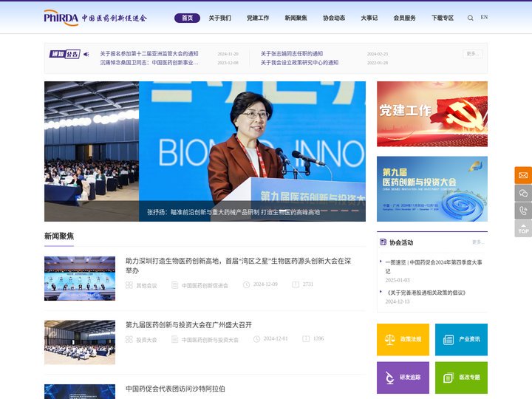Open the WeChat icon in side floater

click(523, 193)
